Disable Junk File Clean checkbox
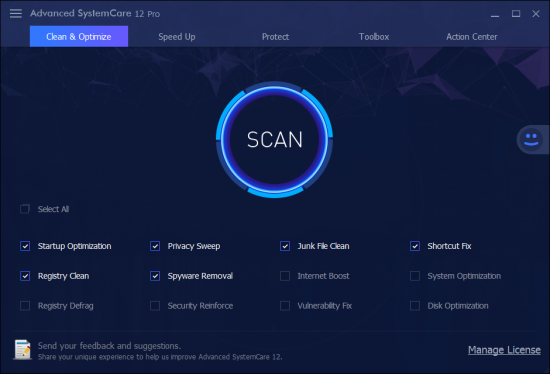Image resolution: width=550 pixels, height=374 pixels. [x=285, y=246]
